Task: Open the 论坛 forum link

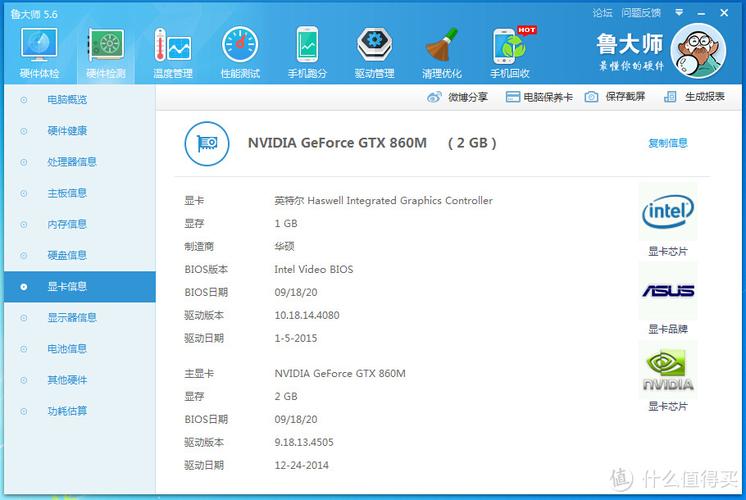Action: point(602,13)
